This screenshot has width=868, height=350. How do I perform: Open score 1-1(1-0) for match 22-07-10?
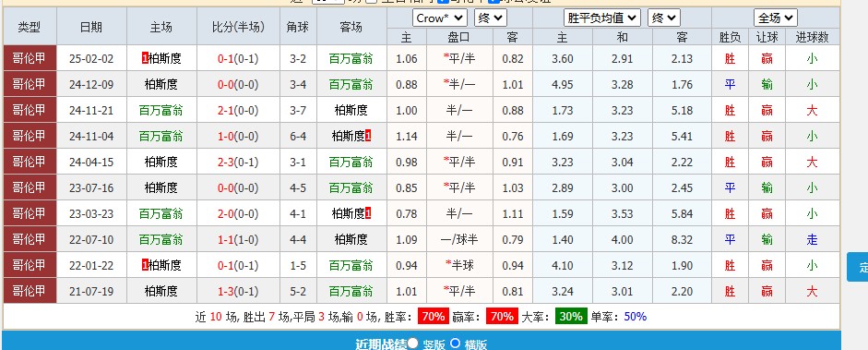(x=238, y=240)
